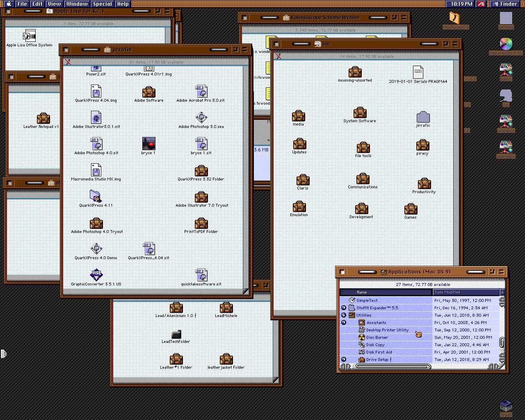Select the QuarkXPress 4.11 alias icon
525x420 pixels.
click(x=96, y=196)
